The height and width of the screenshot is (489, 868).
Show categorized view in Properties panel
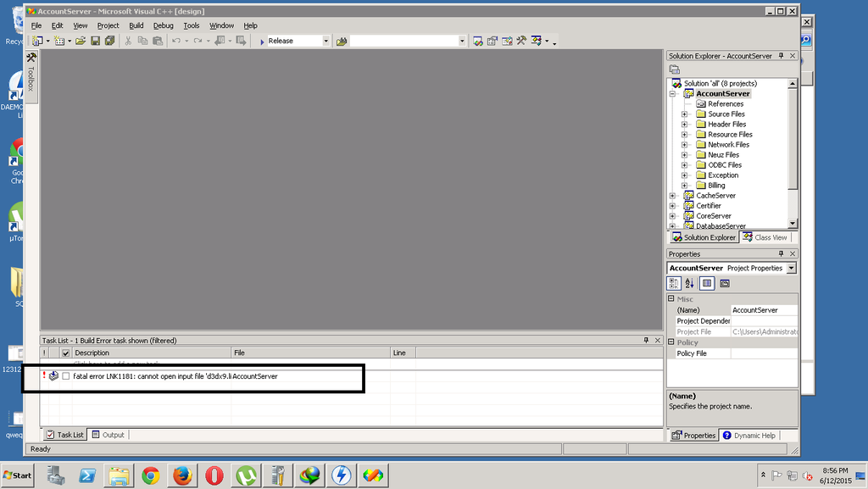(x=675, y=283)
